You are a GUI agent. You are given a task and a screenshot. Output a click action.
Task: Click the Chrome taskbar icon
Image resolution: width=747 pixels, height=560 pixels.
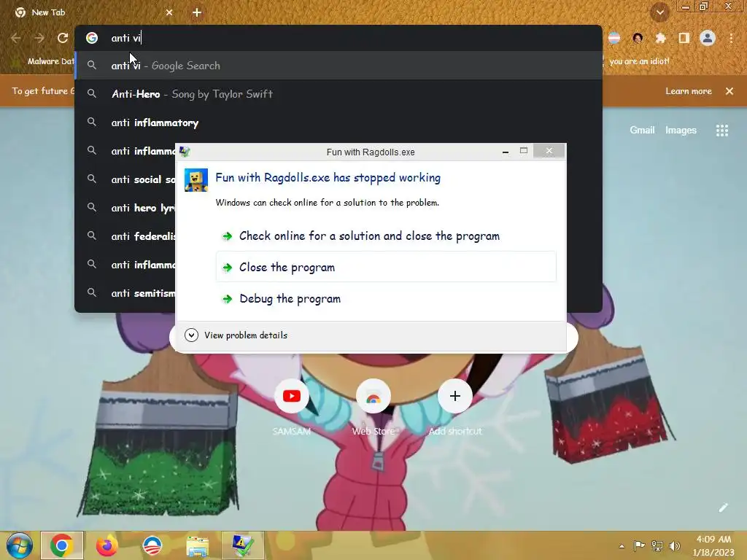(62, 545)
